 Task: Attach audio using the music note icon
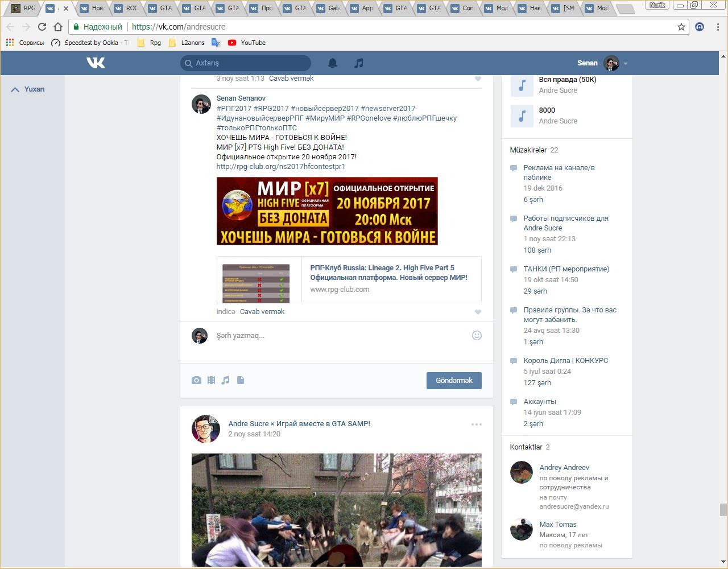pos(226,380)
